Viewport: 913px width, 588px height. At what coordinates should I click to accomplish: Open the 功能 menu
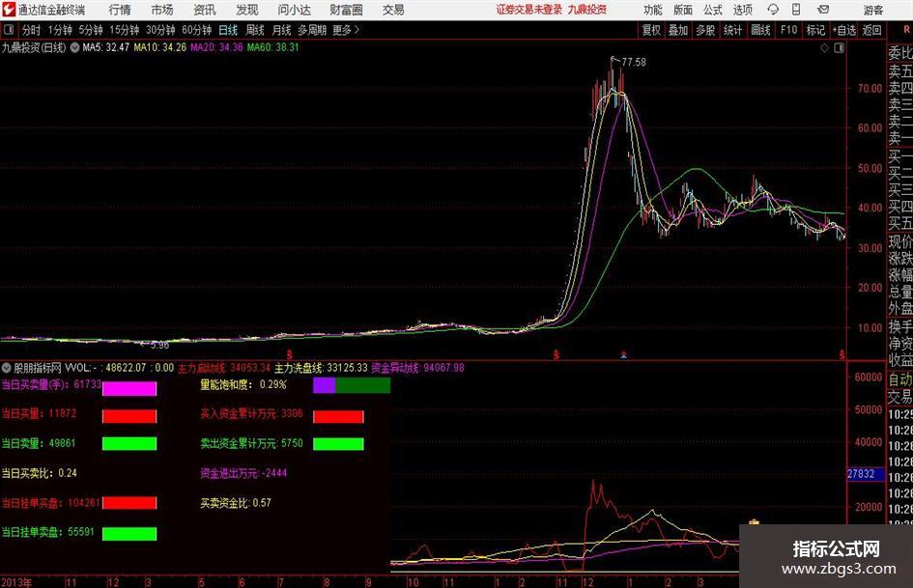tap(653, 10)
